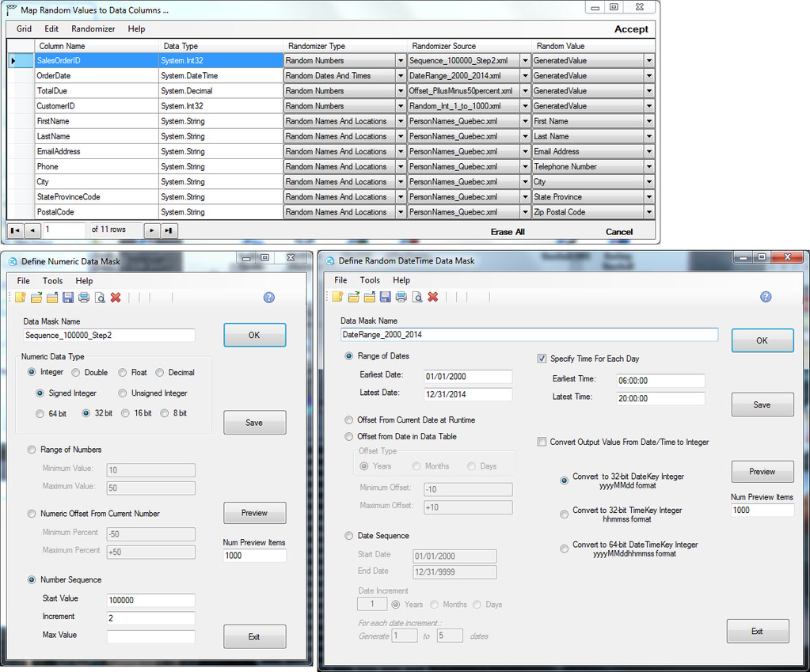Screen dimensions: 810x672
Task: Click the red X delete icon in Numeric Data Mask toolbar
Action: coord(116,298)
